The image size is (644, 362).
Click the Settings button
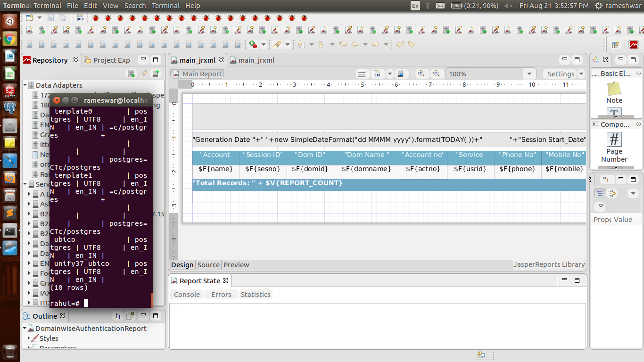click(561, 74)
